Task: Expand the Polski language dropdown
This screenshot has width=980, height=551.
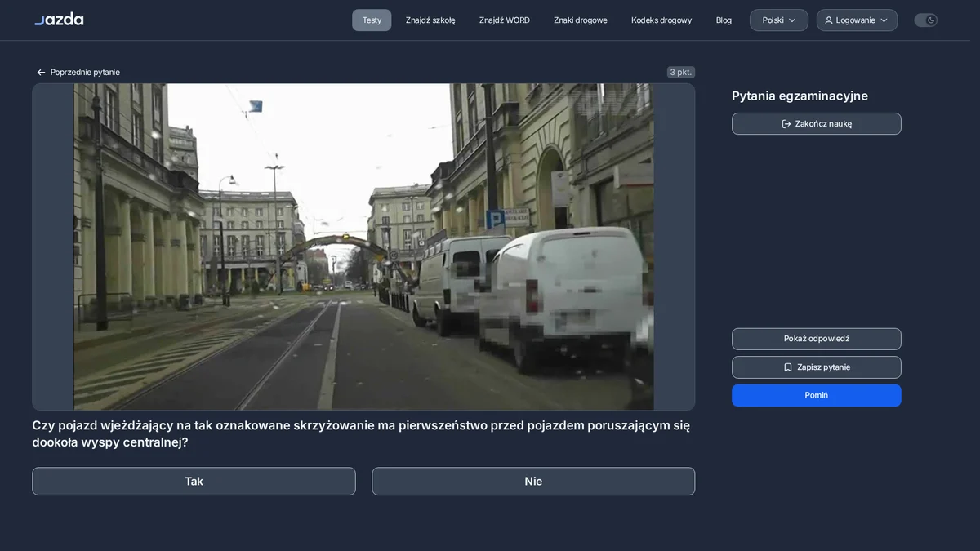Action: pyautogui.click(x=779, y=20)
